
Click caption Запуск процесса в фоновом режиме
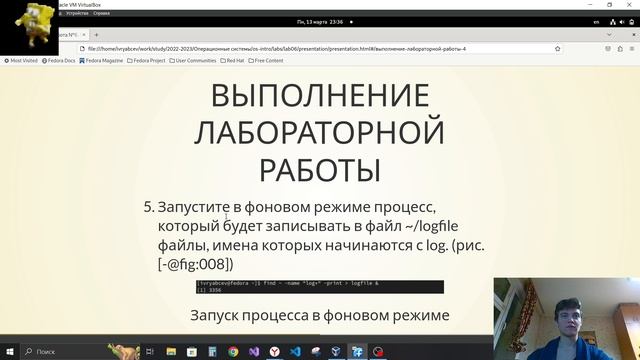pyautogui.click(x=320, y=315)
